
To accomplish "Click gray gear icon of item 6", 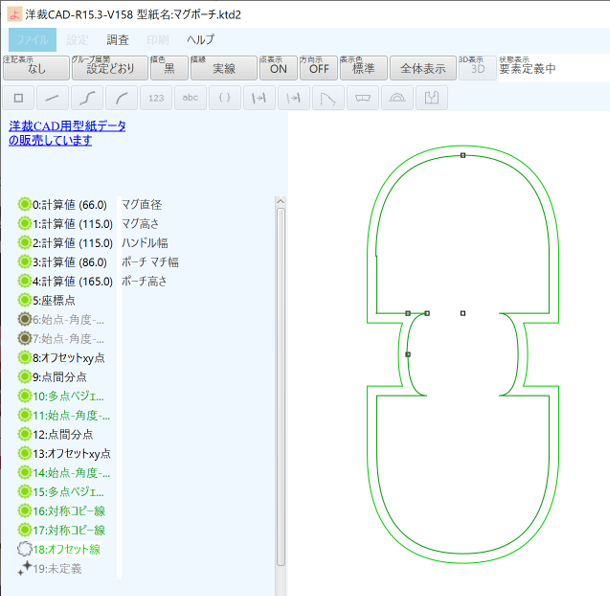I will 25,319.
